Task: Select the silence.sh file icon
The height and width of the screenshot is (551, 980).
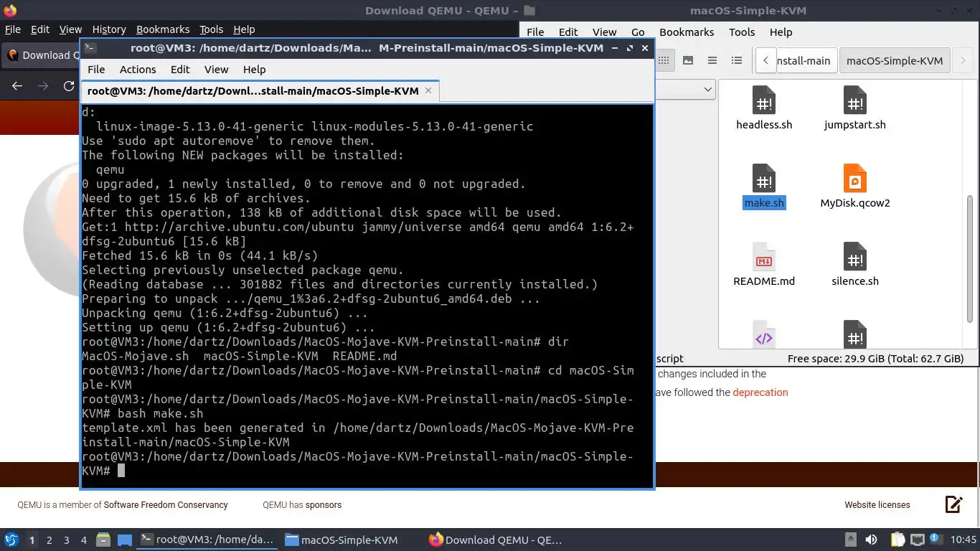Action: click(x=855, y=257)
